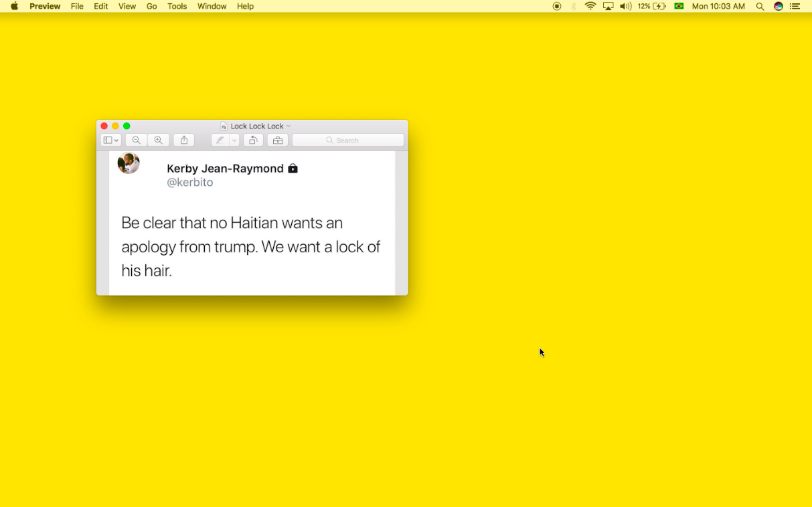Viewport: 812px width, 507px height.
Task: Open the View menu
Action: [127, 7]
